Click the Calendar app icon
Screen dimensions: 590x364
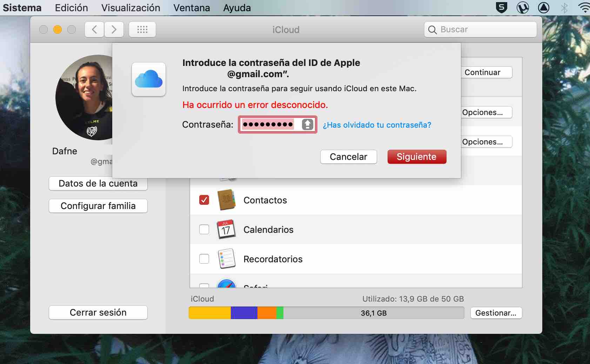226,229
